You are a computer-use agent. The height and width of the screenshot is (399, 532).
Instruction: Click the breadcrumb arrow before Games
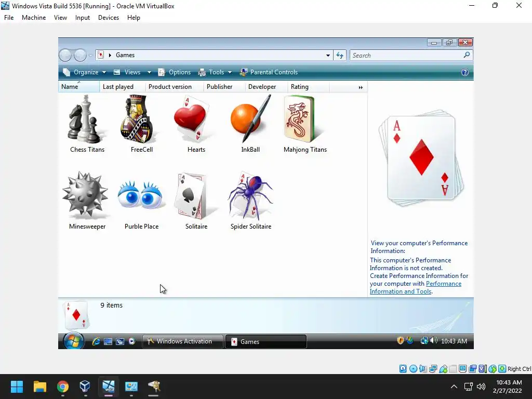[x=110, y=55]
